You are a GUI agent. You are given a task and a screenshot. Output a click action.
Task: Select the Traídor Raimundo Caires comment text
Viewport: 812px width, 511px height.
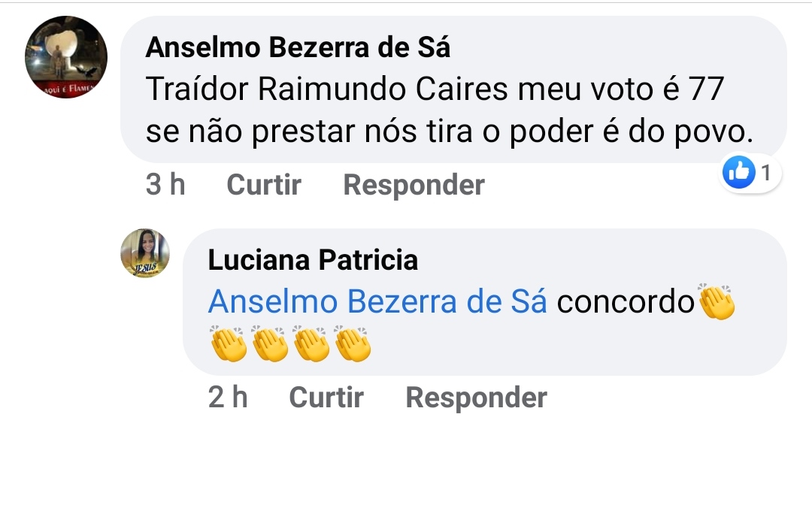434,89
